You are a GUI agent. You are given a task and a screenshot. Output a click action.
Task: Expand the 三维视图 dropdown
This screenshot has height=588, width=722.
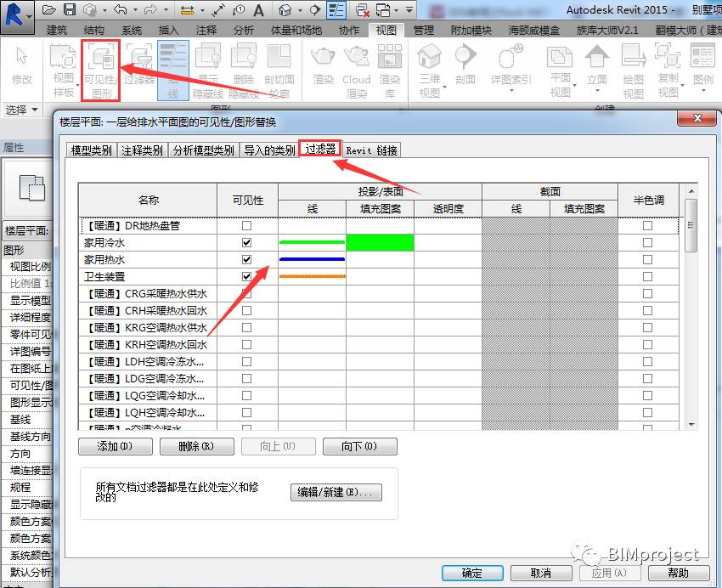click(x=444, y=87)
